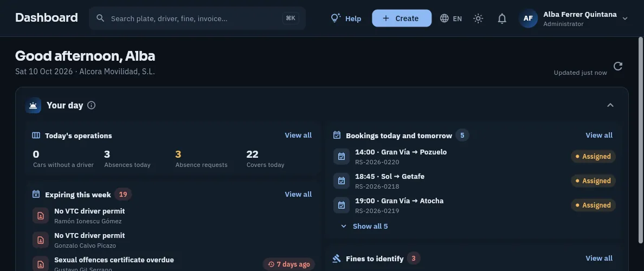The height and width of the screenshot is (271, 644).
Task: Click the plus icon in Create
Action: 385,18
